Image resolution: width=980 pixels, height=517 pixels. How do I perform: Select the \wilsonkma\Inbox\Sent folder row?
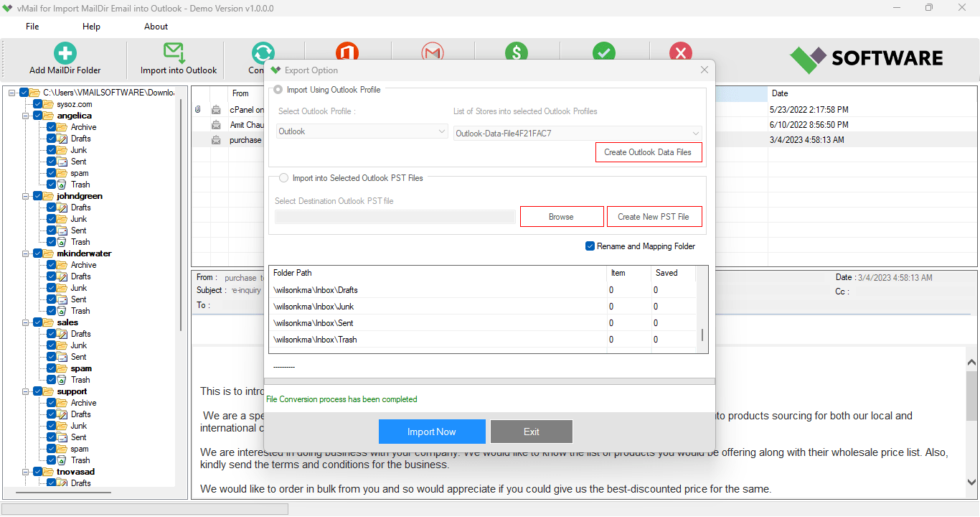[483, 323]
